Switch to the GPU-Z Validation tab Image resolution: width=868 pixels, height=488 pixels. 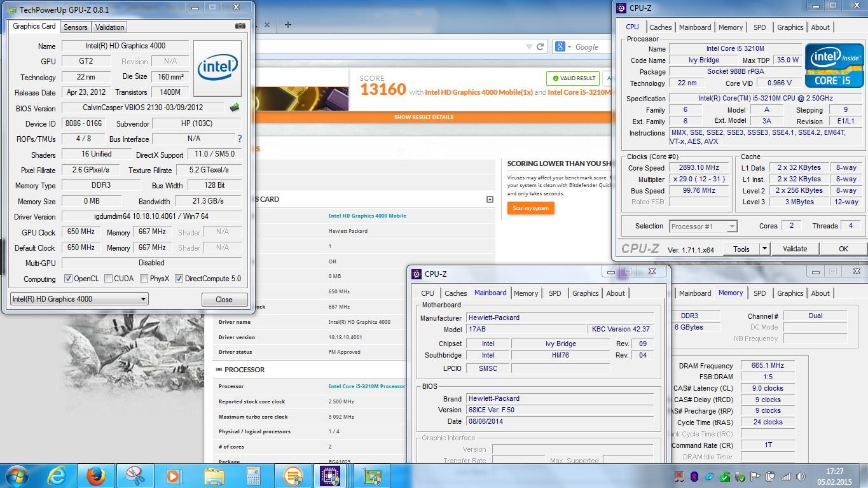click(x=109, y=27)
